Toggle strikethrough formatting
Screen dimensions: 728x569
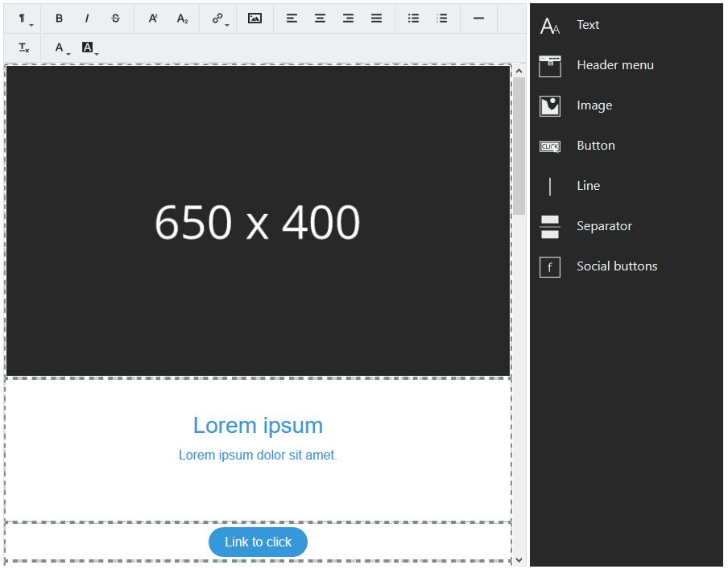[x=115, y=19]
